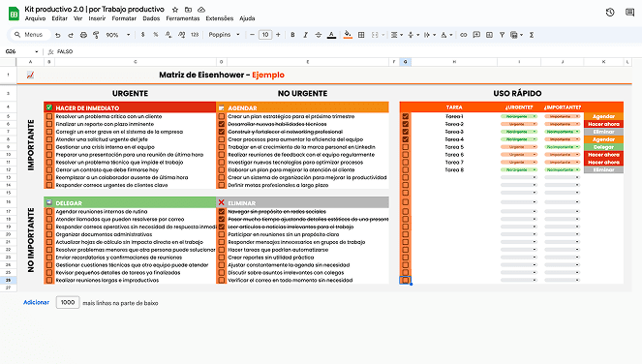Open Google Sheets home logo
Image resolution: width=642 pixels, height=364 pixels.
tap(14, 14)
